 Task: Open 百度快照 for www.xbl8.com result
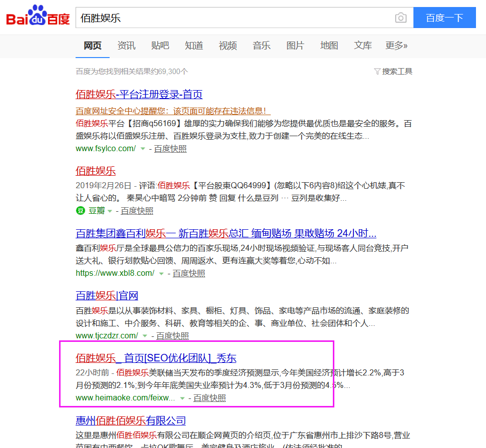(x=189, y=273)
